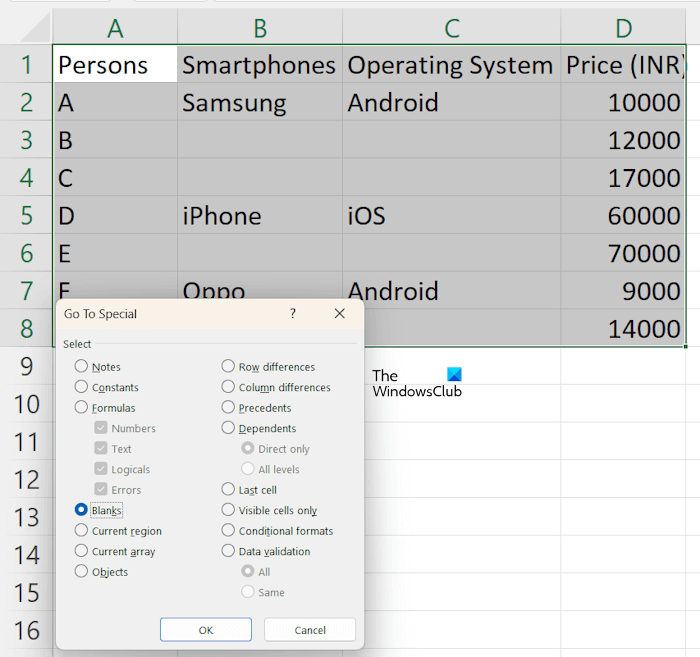
Task: Click the Persons cell
Action: (x=115, y=64)
